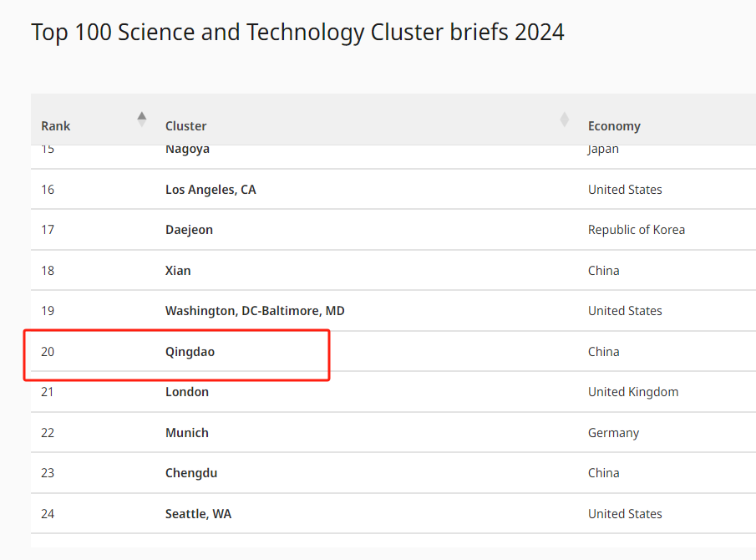Screen dimensions: 756x560
Task: Click the United Kingdom economy cell
Action: pyautogui.click(x=633, y=392)
